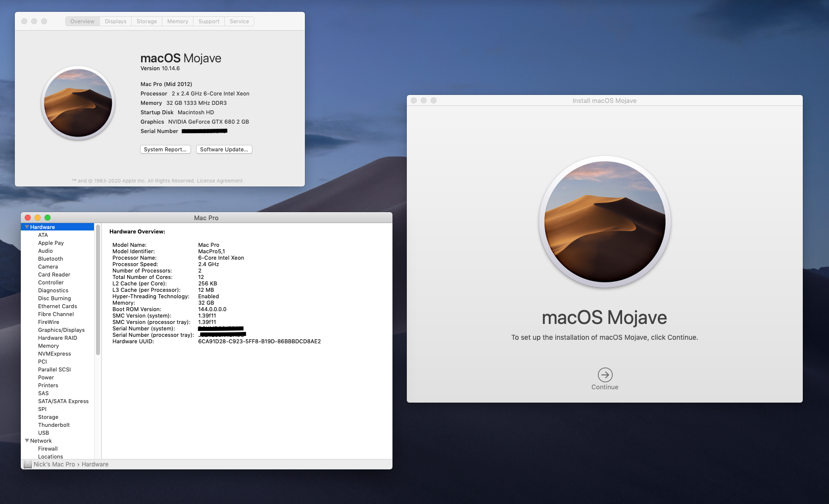Open the Displays tab

(x=116, y=21)
